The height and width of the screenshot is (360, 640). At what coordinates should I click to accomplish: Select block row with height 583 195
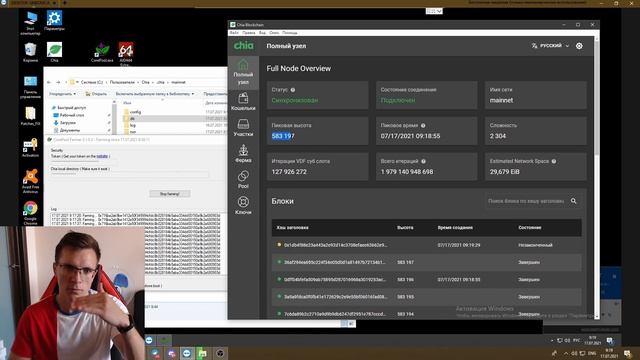coord(427,297)
